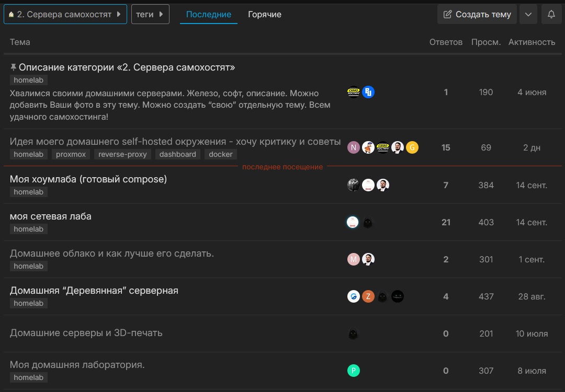Click the orange Z avatar in the Деревянная серверная row
565x392 pixels.
pyautogui.click(x=368, y=296)
